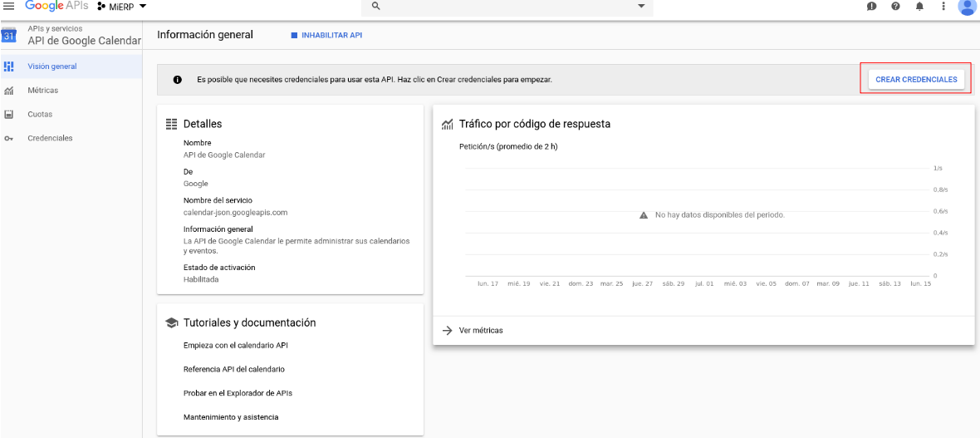Click the Detalles table icon
980x438 pixels.
point(170,124)
